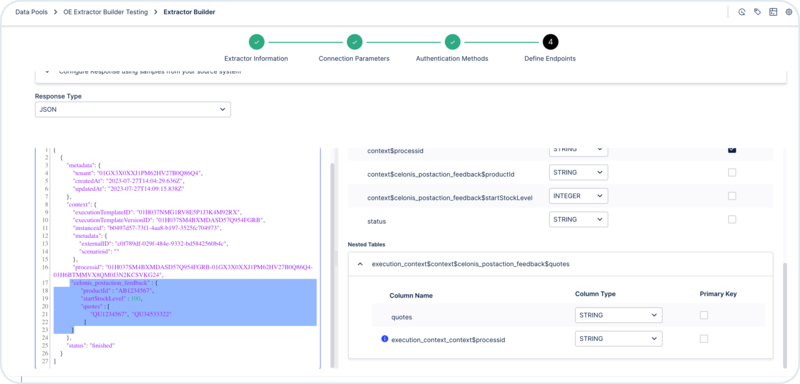This screenshot has width=800, height=384.
Task: Click the "createdAt" line in JSON editor
Action: [x=128, y=181]
